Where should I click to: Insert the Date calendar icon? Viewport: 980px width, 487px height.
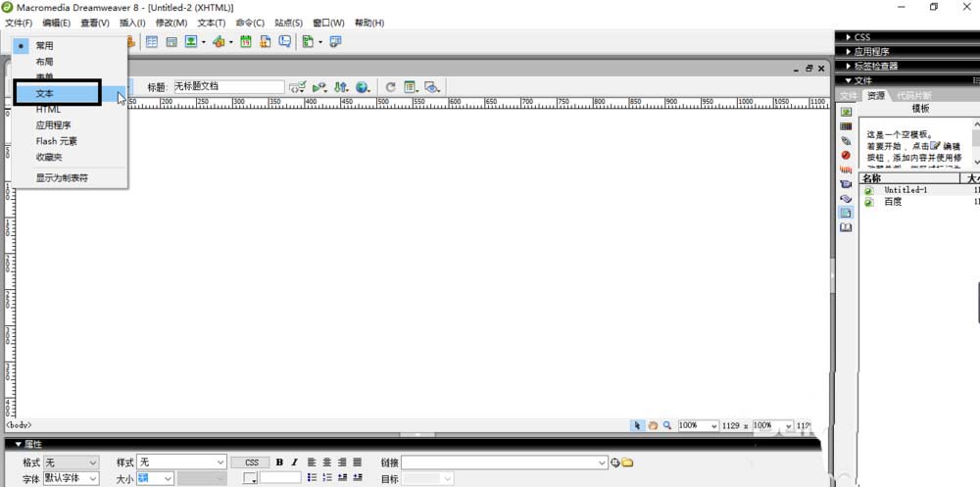[x=246, y=42]
